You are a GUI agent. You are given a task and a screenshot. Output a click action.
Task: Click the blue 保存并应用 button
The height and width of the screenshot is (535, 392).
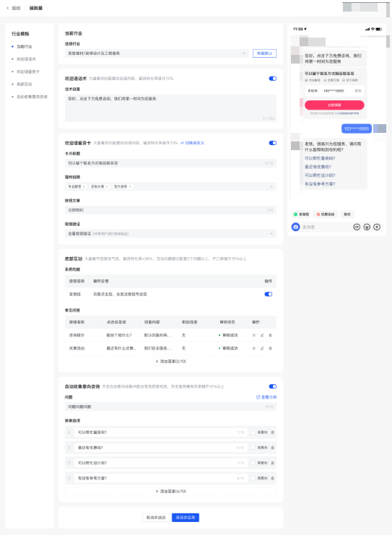[186, 518]
